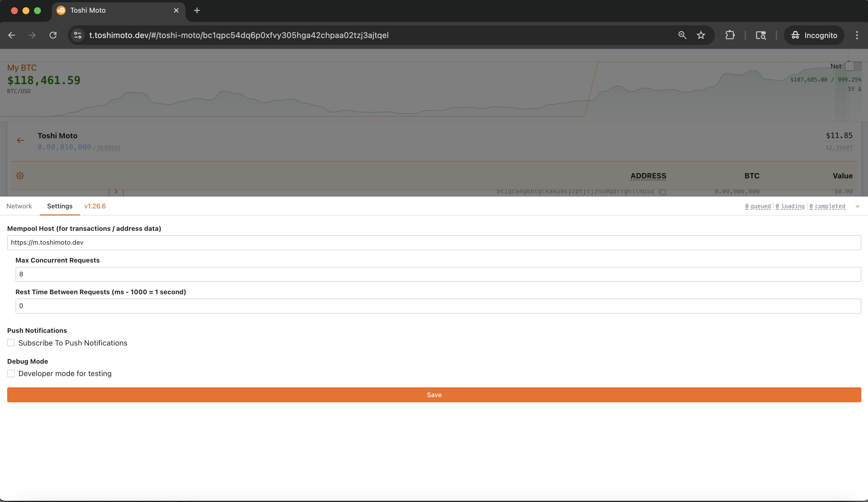Open the tab search icon in toolbar
Screen dimensions: 868x502
tap(761, 35)
